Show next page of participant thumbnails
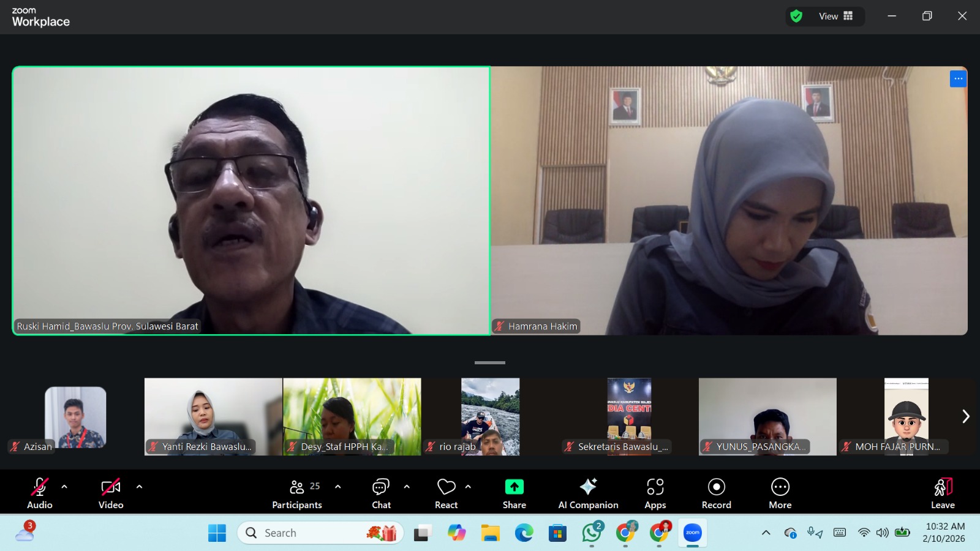The width and height of the screenshot is (980, 551). [965, 416]
